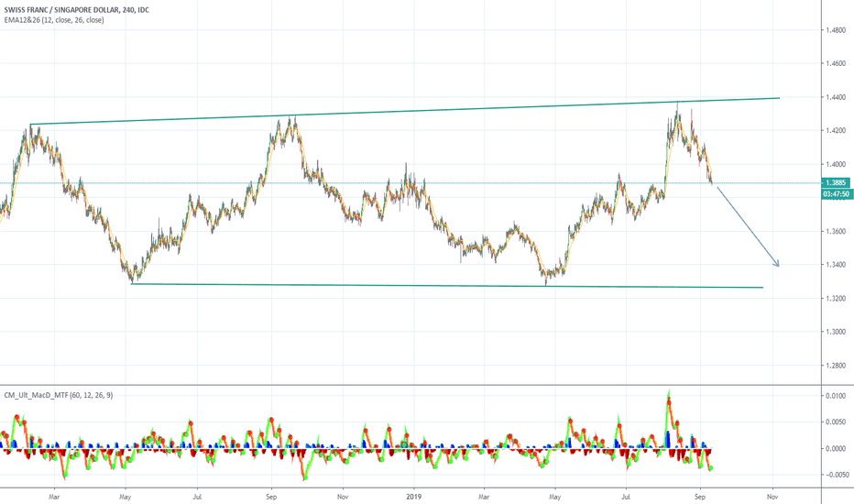Click the 1.4600 price axis label

click(x=836, y=64)
